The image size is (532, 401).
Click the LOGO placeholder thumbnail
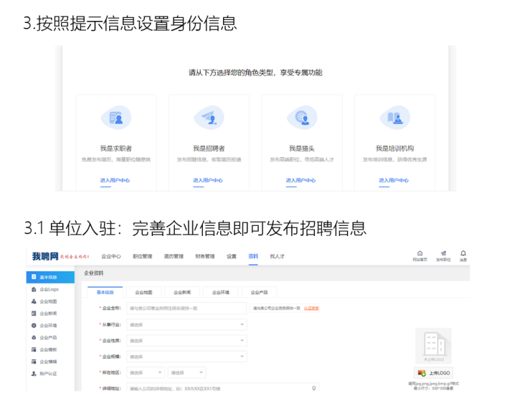click(433, 346)
